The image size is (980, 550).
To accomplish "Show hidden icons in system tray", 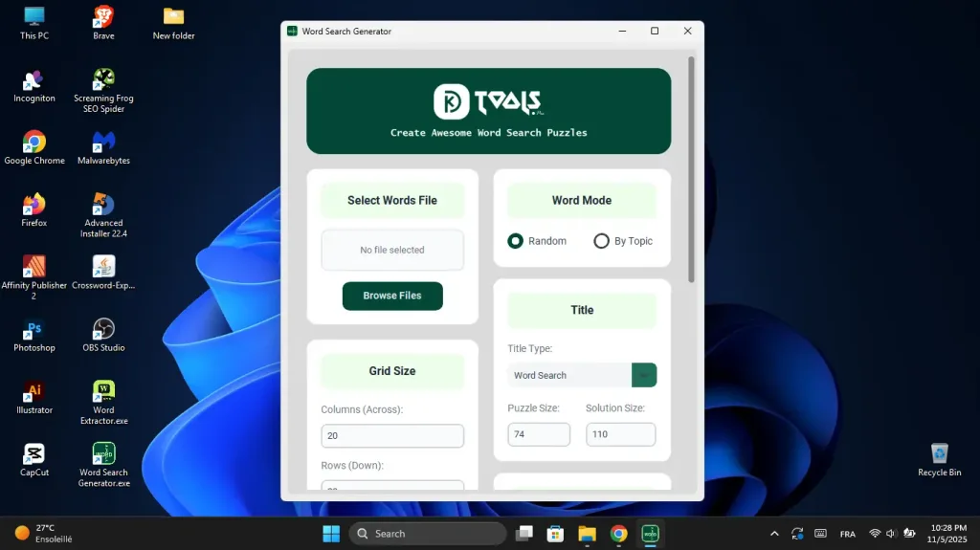I will pyautogui.click(x=774, y=534).
